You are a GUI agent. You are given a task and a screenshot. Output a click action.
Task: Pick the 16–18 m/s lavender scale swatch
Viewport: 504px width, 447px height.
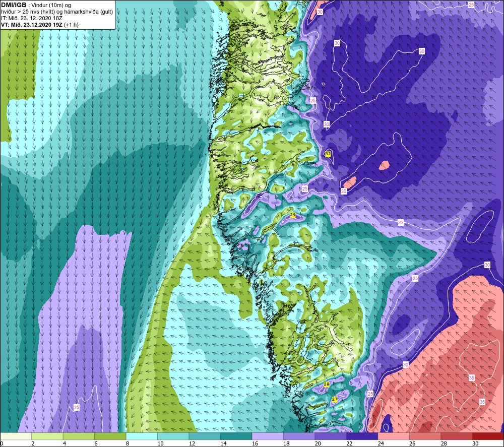[x=268, y=436]
